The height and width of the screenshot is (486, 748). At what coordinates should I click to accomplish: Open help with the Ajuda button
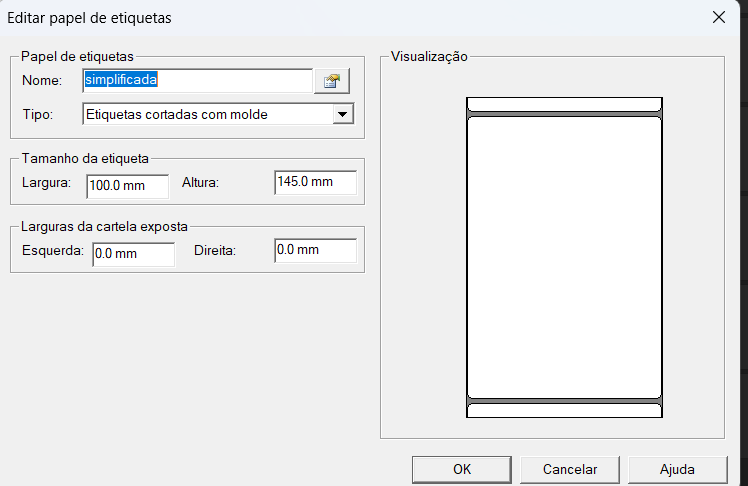pyautogui.click(x=677, y=469)
